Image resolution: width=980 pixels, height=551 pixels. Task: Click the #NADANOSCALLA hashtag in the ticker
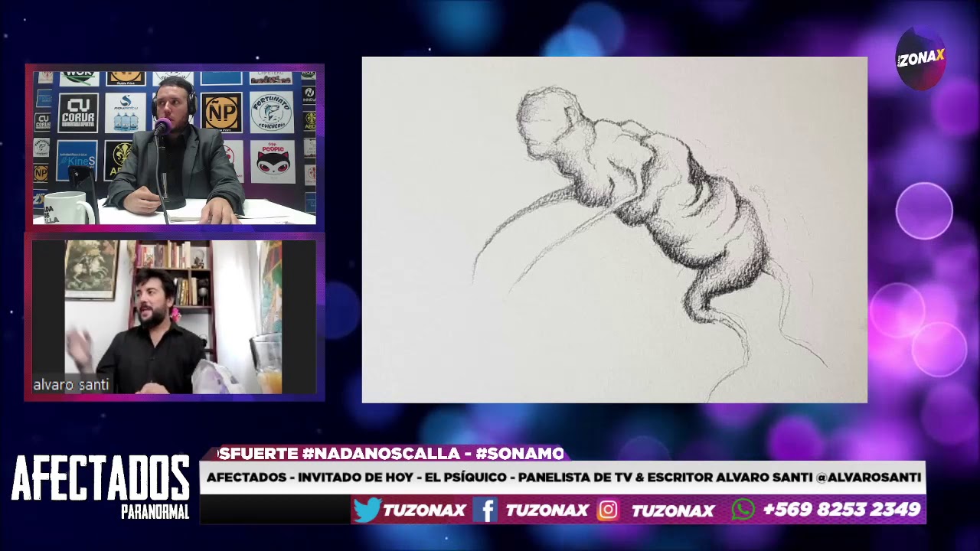pos(381,454)
